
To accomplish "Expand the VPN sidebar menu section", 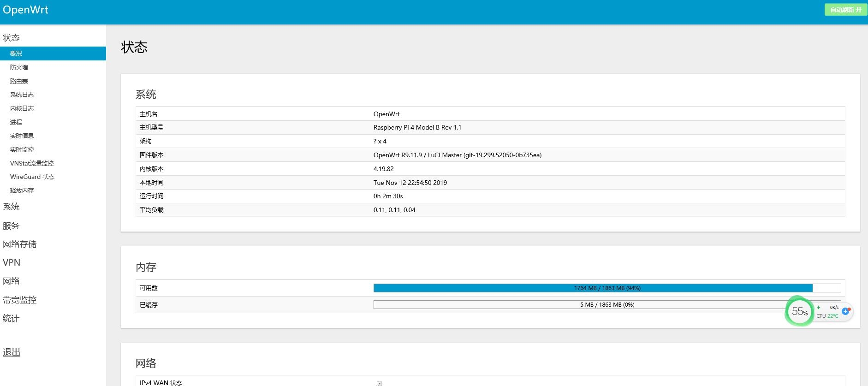I will click(x=12, y=263).
